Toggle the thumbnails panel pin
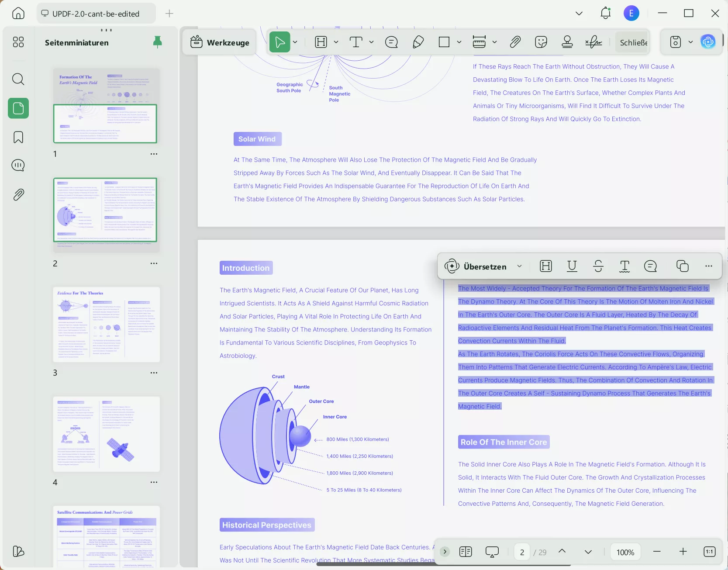 [157, 42]
